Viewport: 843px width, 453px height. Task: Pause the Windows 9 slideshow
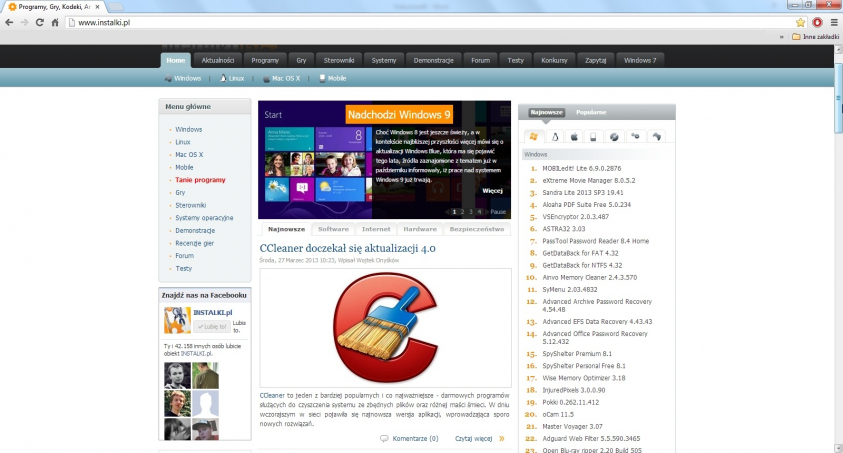click(498, 212)
